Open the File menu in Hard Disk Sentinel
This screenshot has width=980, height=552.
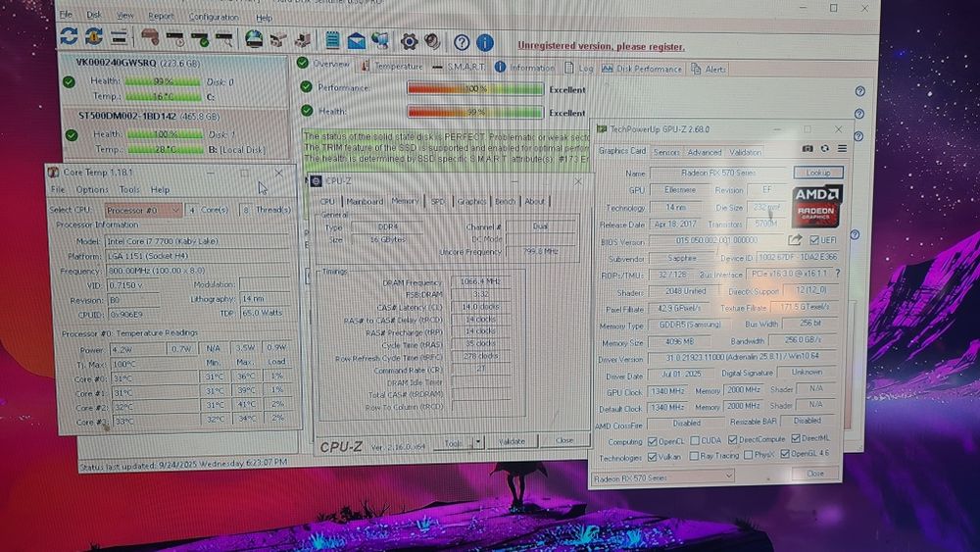66,14
